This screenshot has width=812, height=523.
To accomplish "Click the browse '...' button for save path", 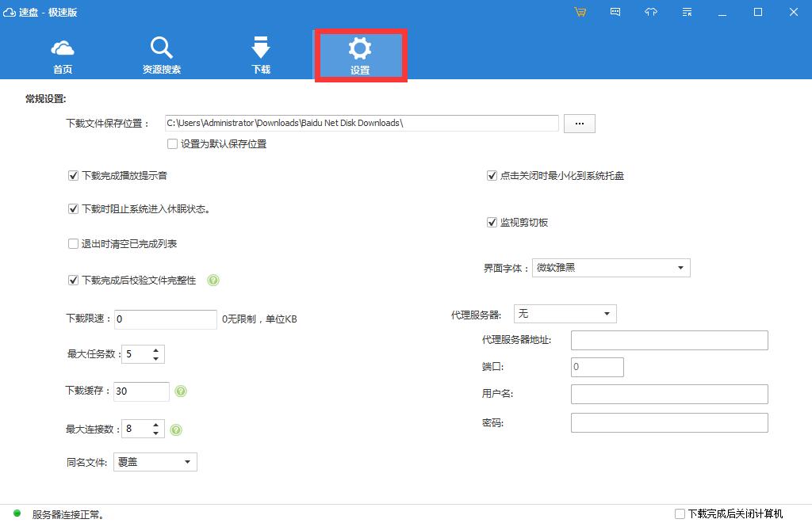I will [x=579, y=124].
